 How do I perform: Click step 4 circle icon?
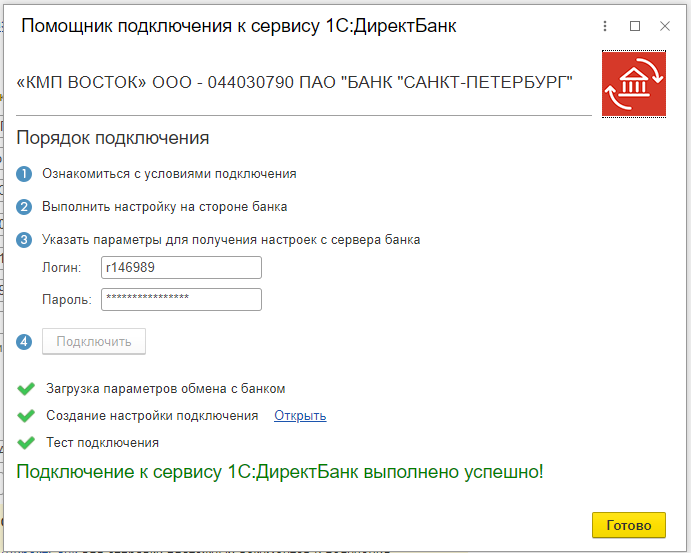point(24,342)
